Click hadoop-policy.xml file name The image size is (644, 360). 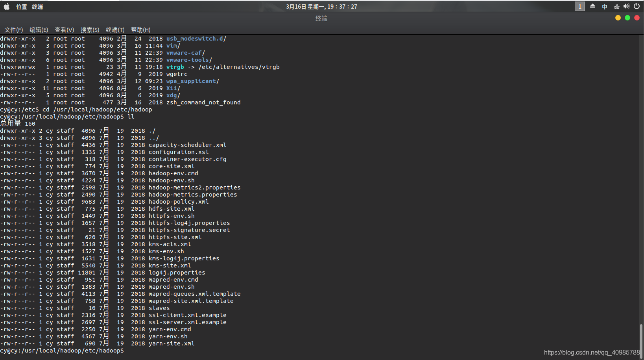click(179, 202)
